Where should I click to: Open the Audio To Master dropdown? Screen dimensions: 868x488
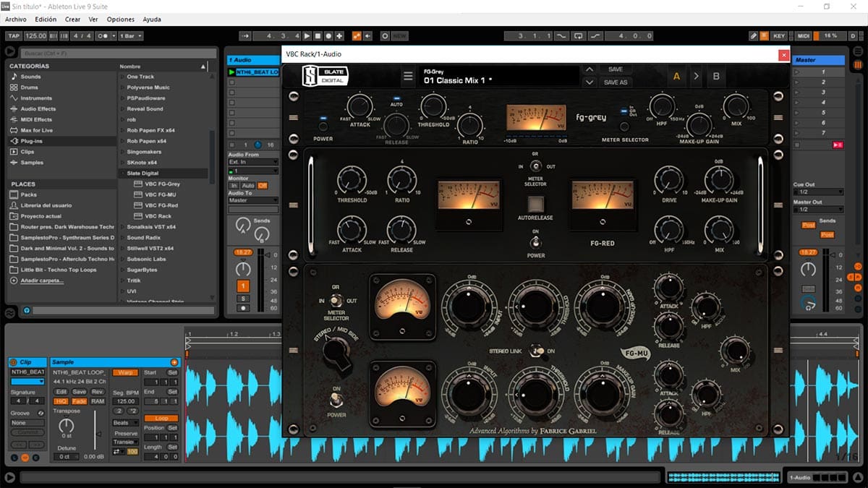click(253, 200)
